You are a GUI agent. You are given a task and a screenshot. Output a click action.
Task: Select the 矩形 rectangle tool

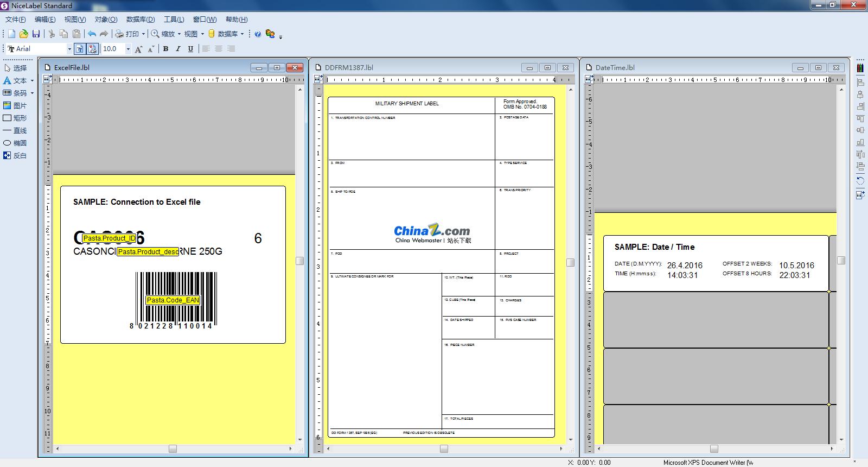(x=15, y=118)
